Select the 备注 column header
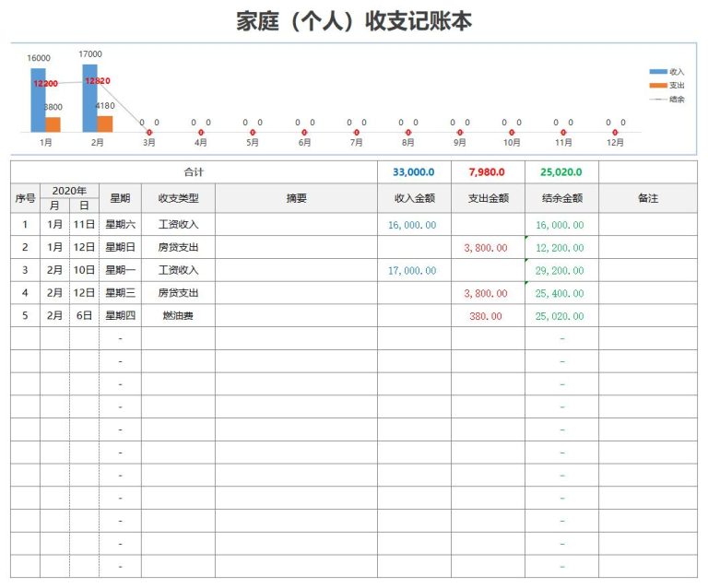The width and height of the screenshot is (708, 588). (648, 198)
